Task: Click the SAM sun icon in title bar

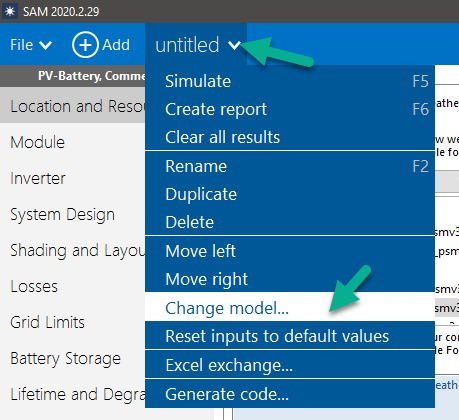Action: tap(10, 11)
